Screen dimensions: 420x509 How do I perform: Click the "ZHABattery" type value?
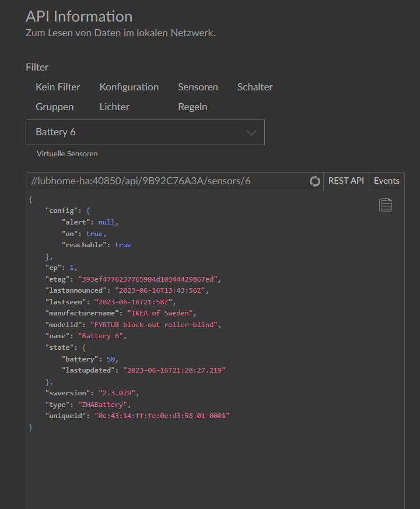tap(102, 405)
